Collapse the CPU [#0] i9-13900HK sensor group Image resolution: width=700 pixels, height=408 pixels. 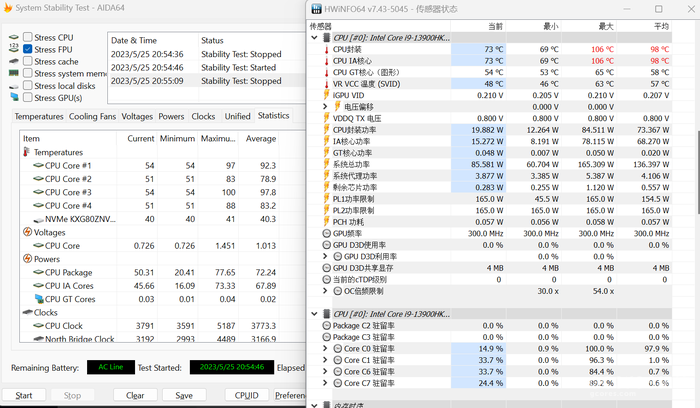click(x=313, y=36)
